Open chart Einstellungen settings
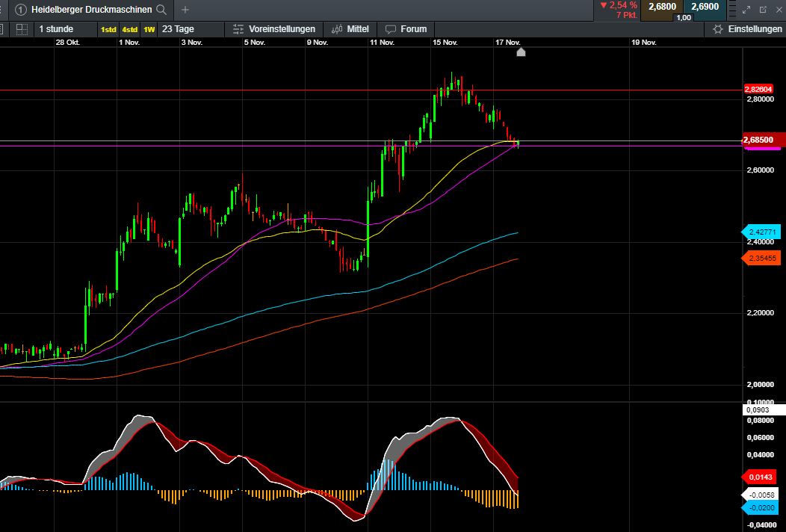The width and height of the screenshot is (786, 532). pyautogui.click(x=747, y=29)
